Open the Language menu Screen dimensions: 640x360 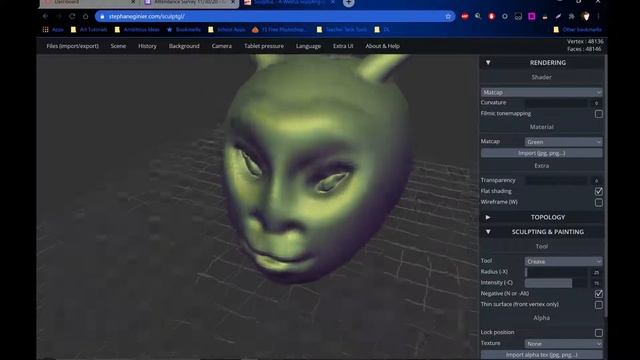point(308,46)
